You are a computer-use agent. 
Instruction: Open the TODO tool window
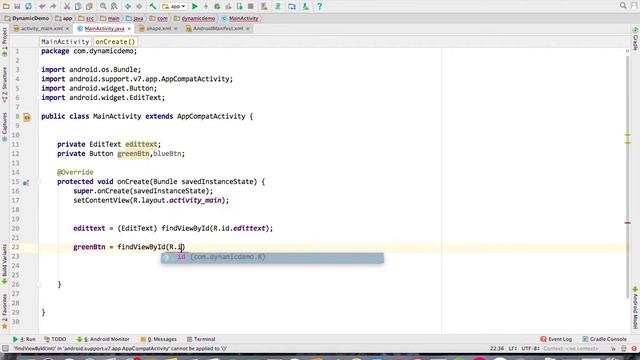point(55,339)
